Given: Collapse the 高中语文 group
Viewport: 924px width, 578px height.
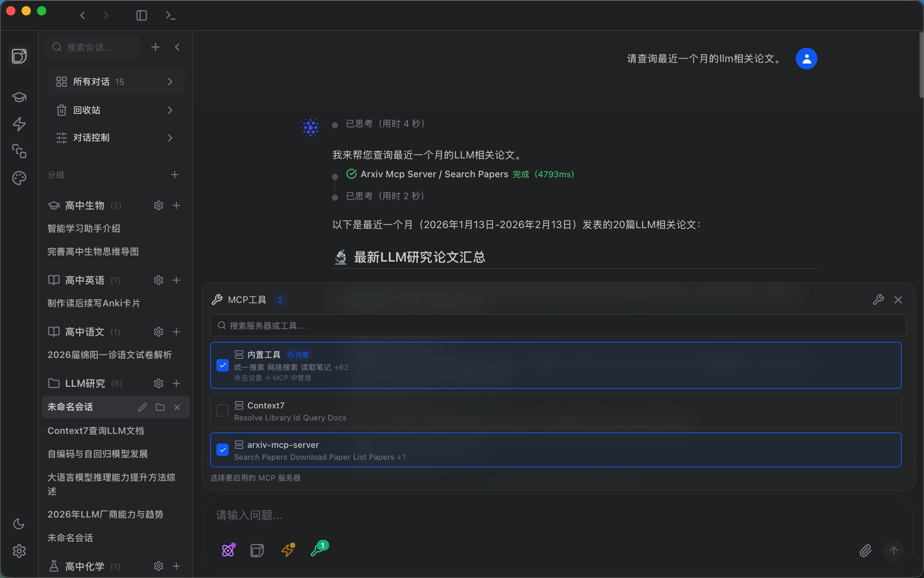Looking at the screenshot, I should pos(85,332).
